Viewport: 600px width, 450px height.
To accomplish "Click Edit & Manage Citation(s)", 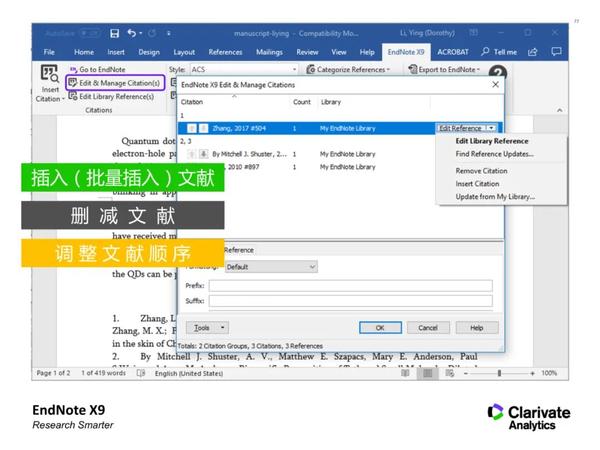I will coord(115,83).
